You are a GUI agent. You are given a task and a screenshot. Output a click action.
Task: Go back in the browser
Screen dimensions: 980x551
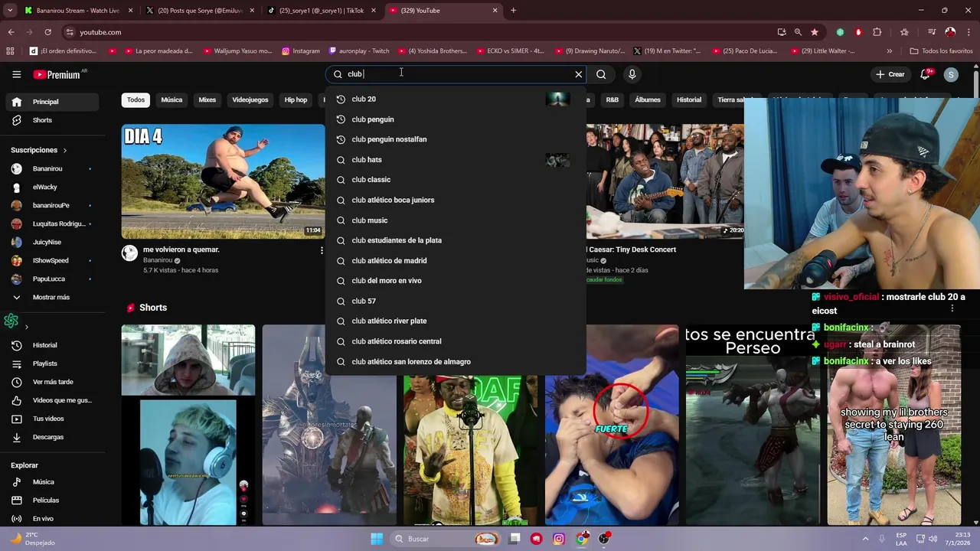point(11,32)
